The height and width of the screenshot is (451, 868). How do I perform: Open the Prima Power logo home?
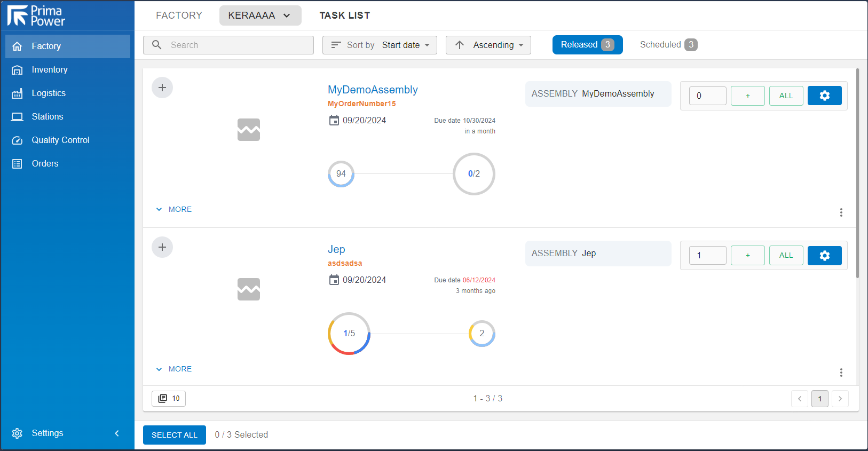36,15
